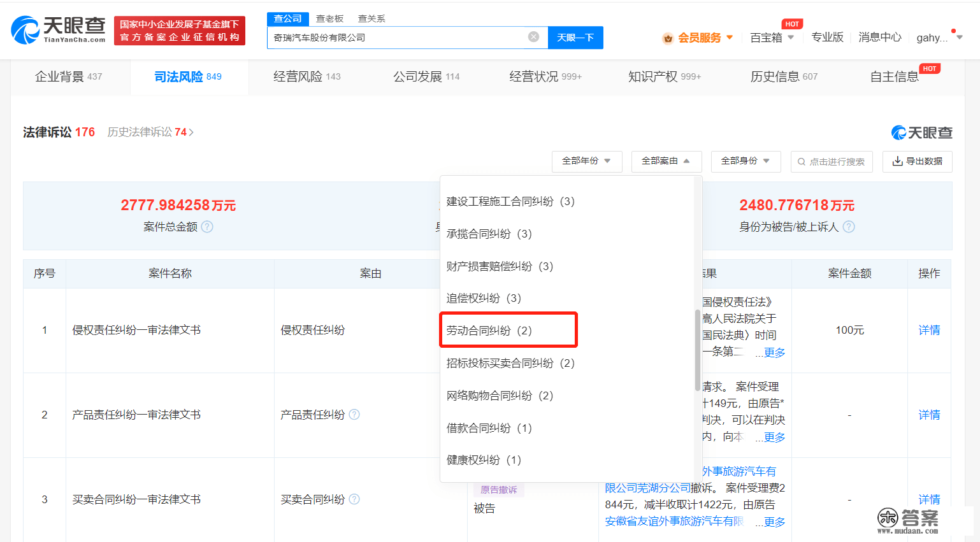
Task: Click the member service crown icon
Action: coord(668,38)
